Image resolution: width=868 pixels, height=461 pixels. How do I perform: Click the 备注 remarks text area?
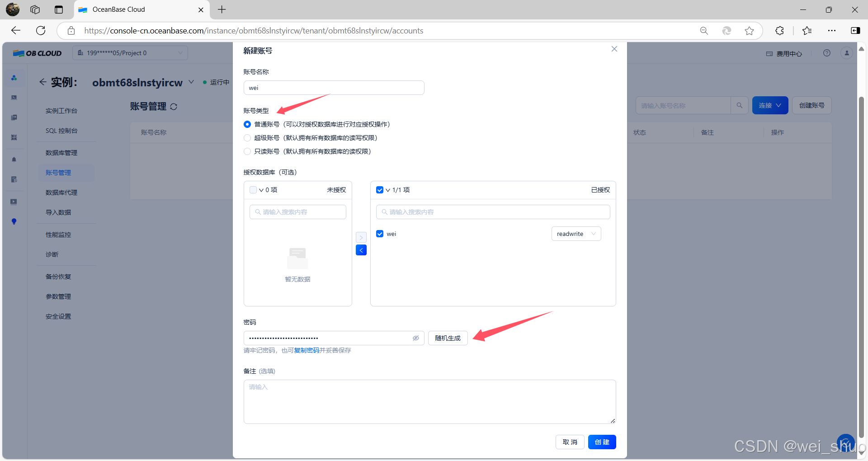pos(429,401)
